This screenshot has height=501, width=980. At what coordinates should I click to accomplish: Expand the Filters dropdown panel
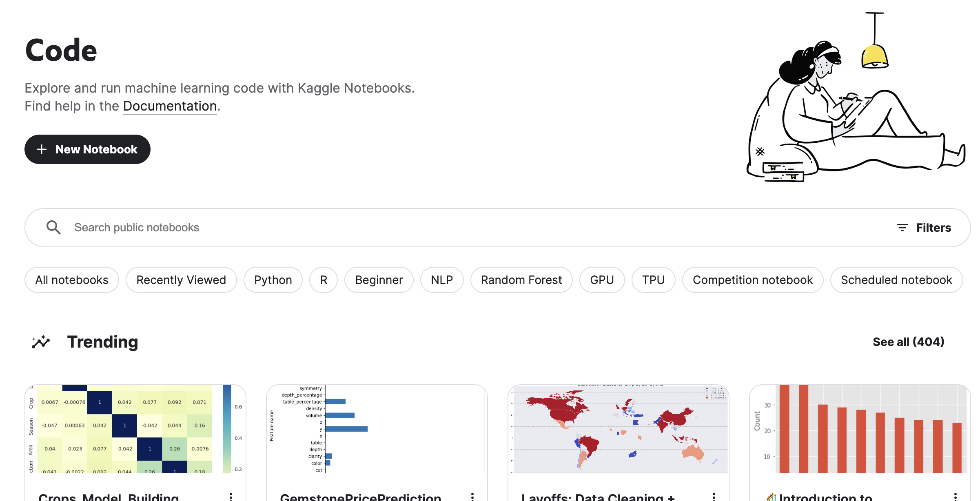click(x=933, y=228)
